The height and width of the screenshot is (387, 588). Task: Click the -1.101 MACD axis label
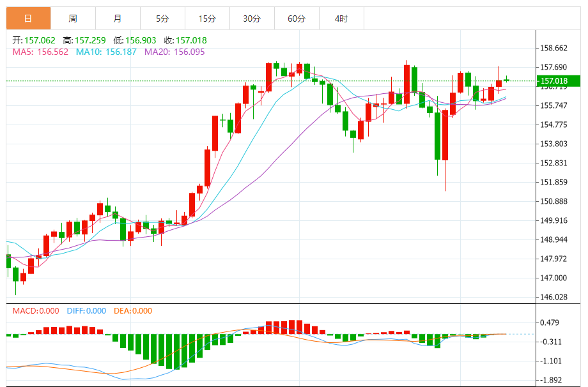tap(550, 361)
